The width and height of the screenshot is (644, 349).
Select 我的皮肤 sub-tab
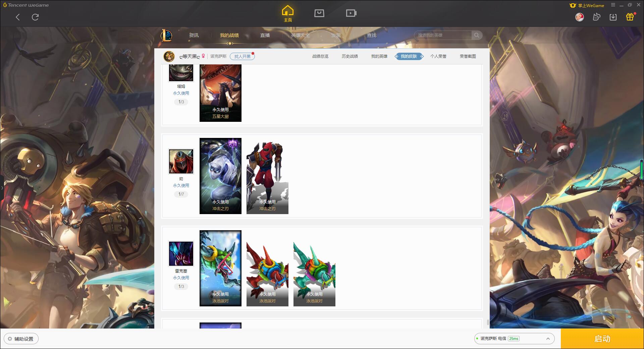click(x=409, y=56)
